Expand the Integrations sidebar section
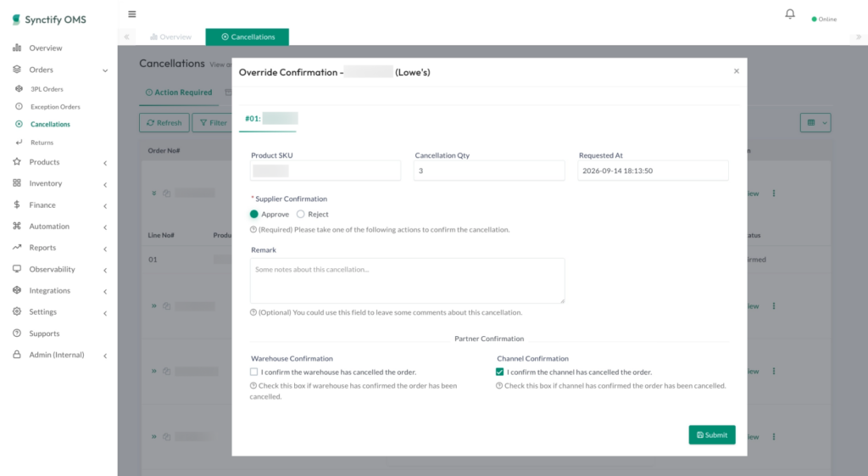 105,292
